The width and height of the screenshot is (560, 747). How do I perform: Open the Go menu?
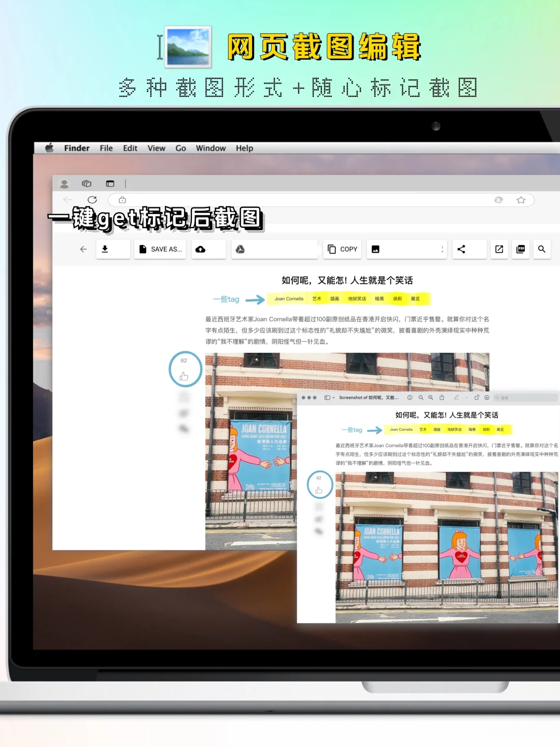point(180,148)
